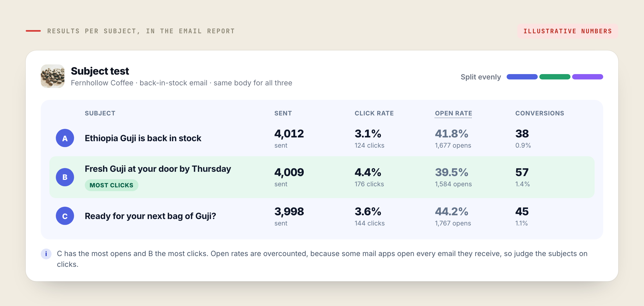Click the 44.2% open rate value
644x306 pixels.
point(452,212)
